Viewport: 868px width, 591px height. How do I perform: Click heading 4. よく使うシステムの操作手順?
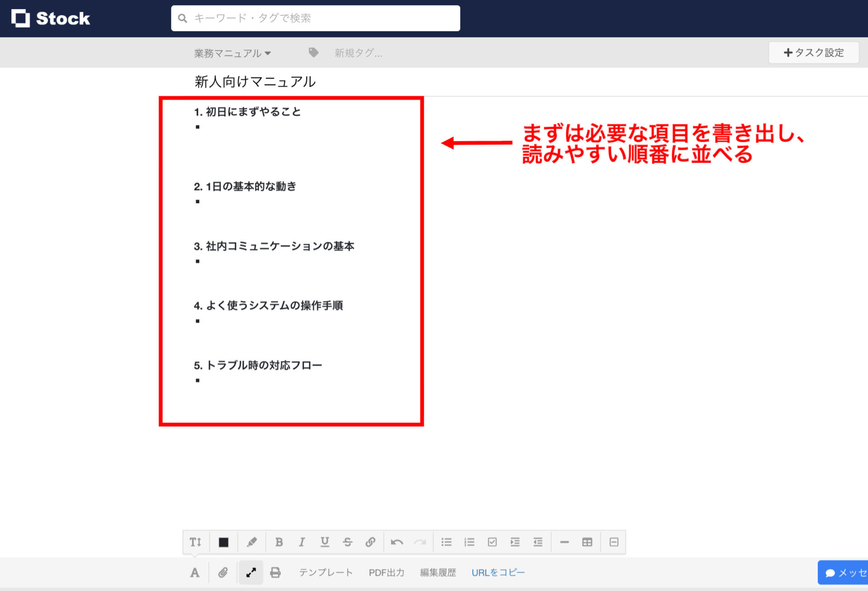pos(268,306)
